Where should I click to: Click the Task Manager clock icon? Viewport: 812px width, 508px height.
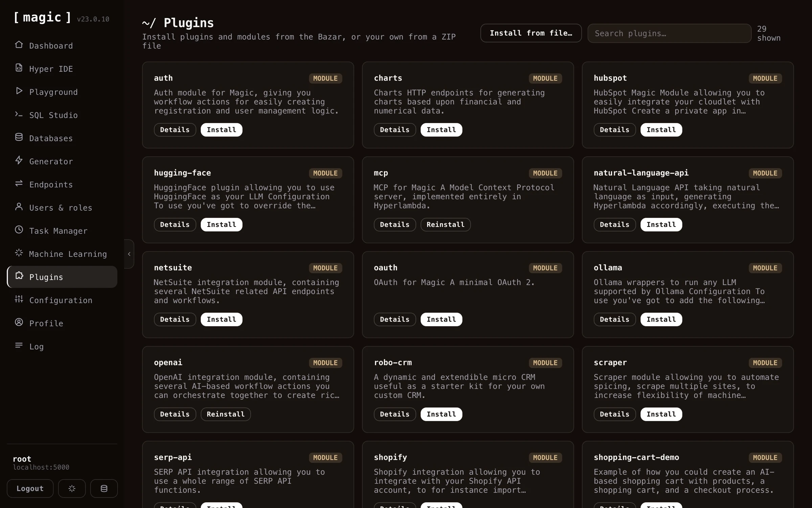(19, 230)
